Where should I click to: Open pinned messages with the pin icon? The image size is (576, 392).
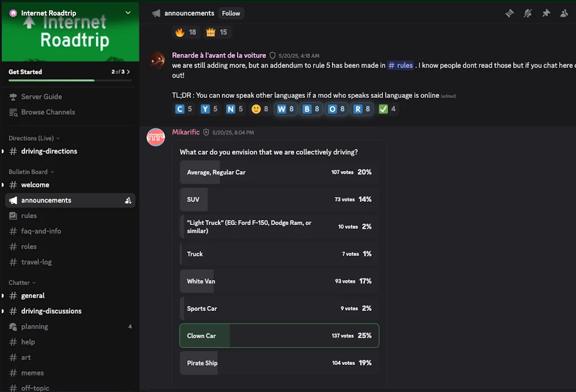point(546,13)
